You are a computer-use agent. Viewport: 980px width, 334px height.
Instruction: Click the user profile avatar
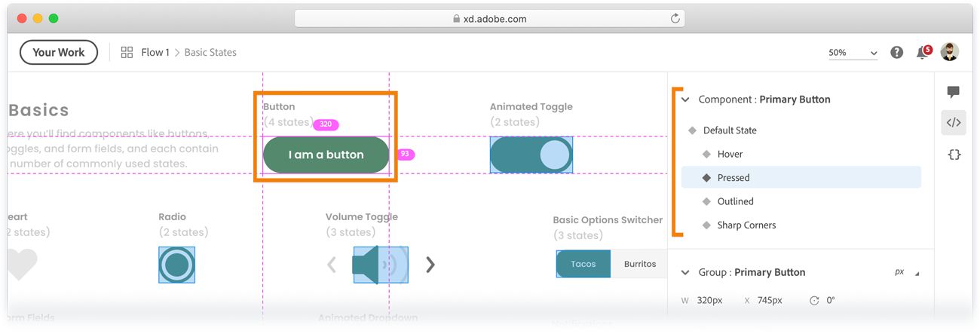coord(949,52)
